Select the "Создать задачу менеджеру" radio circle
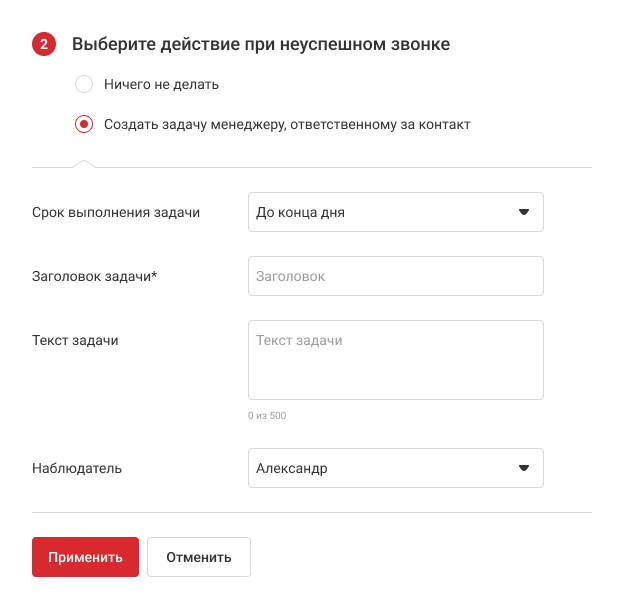Screen dimensions: 624x609 (x=84, y=125)
